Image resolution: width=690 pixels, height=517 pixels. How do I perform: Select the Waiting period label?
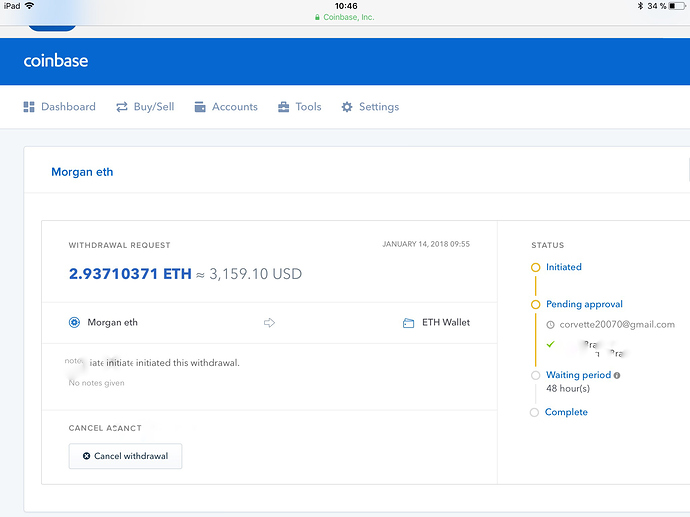pos(579,375)
